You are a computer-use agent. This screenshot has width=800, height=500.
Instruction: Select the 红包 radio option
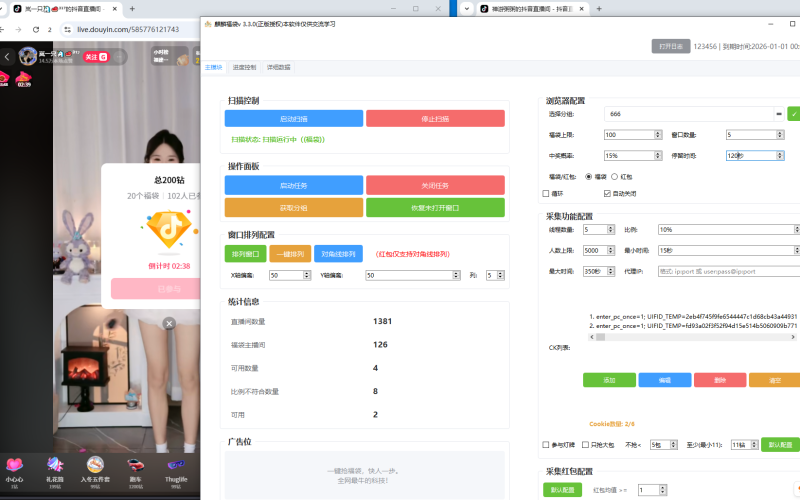[x=615, y=177]
